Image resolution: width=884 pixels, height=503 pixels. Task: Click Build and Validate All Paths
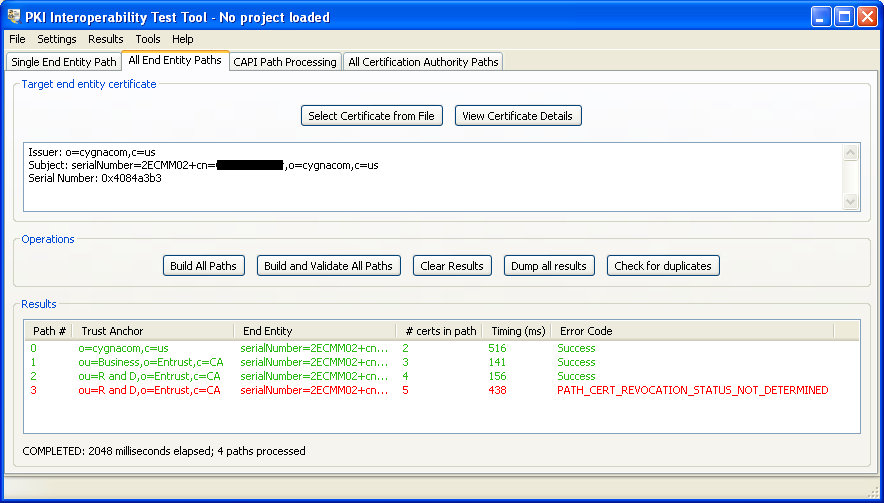329,266
